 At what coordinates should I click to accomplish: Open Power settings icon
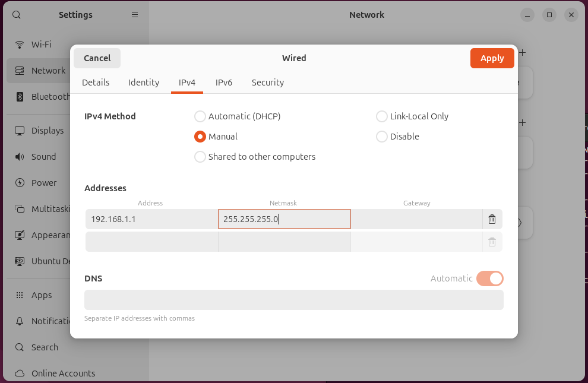(x=20, y=183)
